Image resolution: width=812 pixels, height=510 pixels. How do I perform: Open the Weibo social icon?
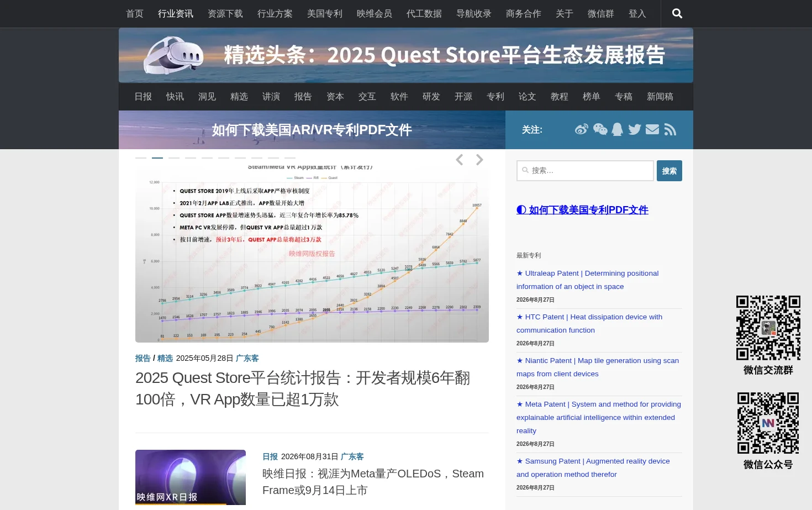pyautogui.click(x=582, y=129)
